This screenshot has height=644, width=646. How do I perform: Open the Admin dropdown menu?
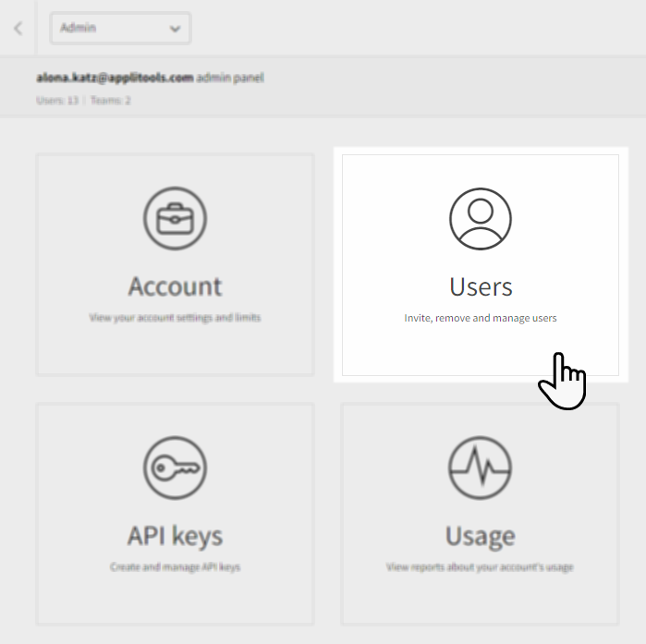pyautogui.click(x=119, y=28)
